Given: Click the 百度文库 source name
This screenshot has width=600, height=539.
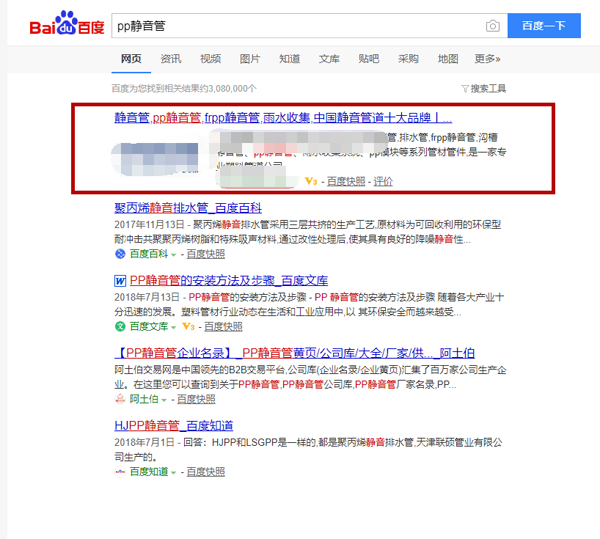Looking at the screenshot, I should pyautogui.click(x=149, y=327).
